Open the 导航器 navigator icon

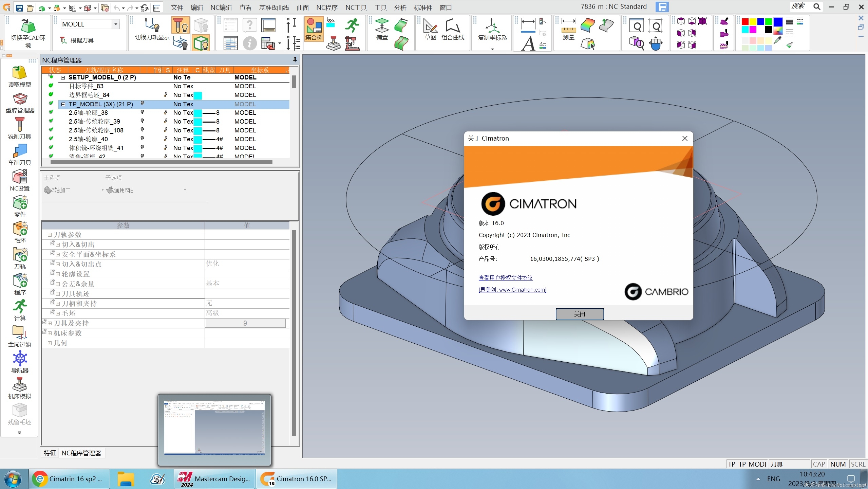[x=20, y=362]
